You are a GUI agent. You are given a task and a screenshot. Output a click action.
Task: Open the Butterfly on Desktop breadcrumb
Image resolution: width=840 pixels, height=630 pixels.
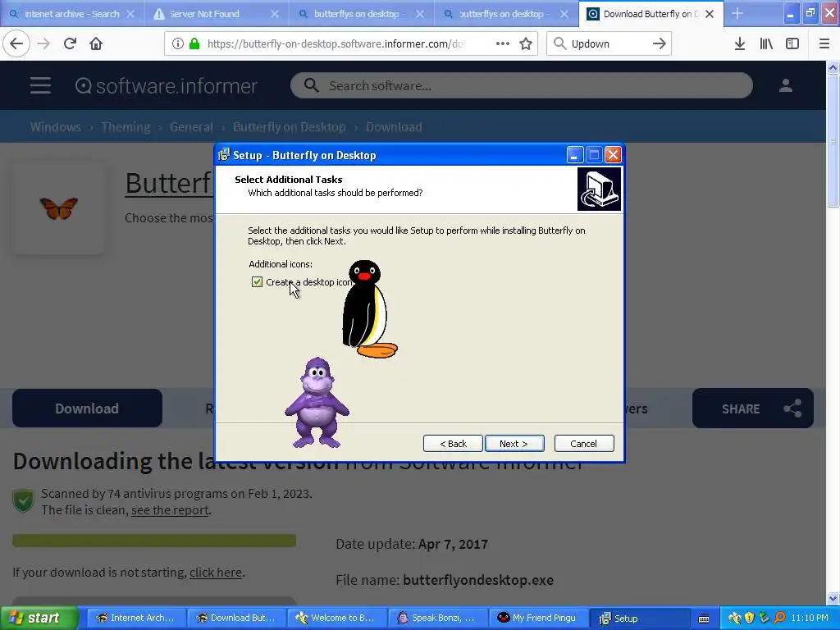pyautogui.click(x=290, y=127)
